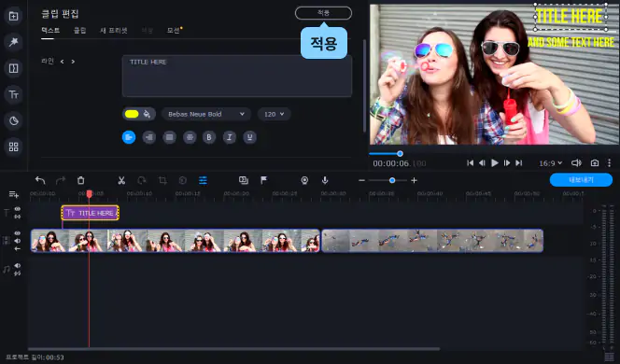This screenshot has height=364, width=620.
Task: Toggle video track visibility eye
Action: (18, 233)
